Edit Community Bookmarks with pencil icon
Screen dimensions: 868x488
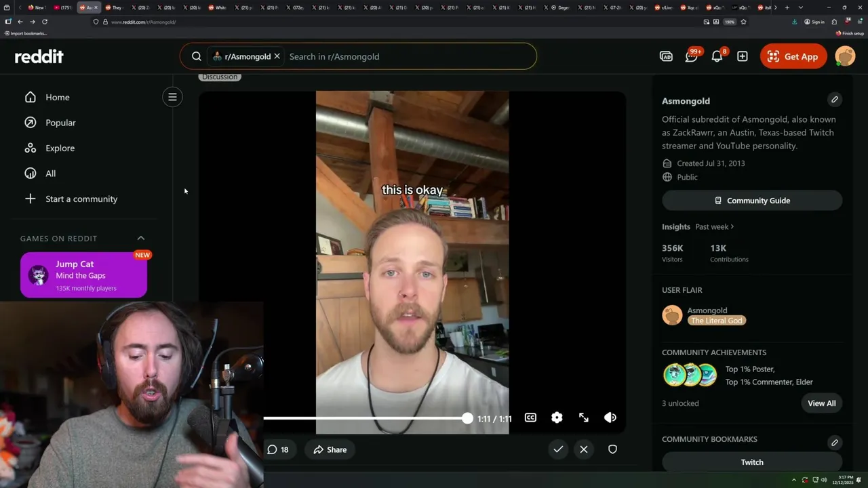(x=835, y=443)
